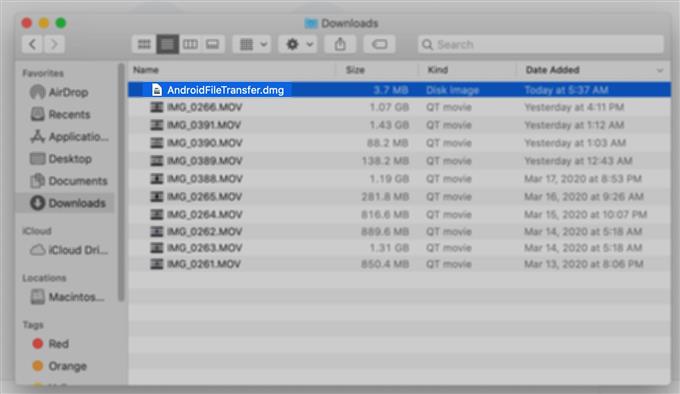680x394 pixels.
Task: Sort by the Name column header
Action: [x=146, y=70]
